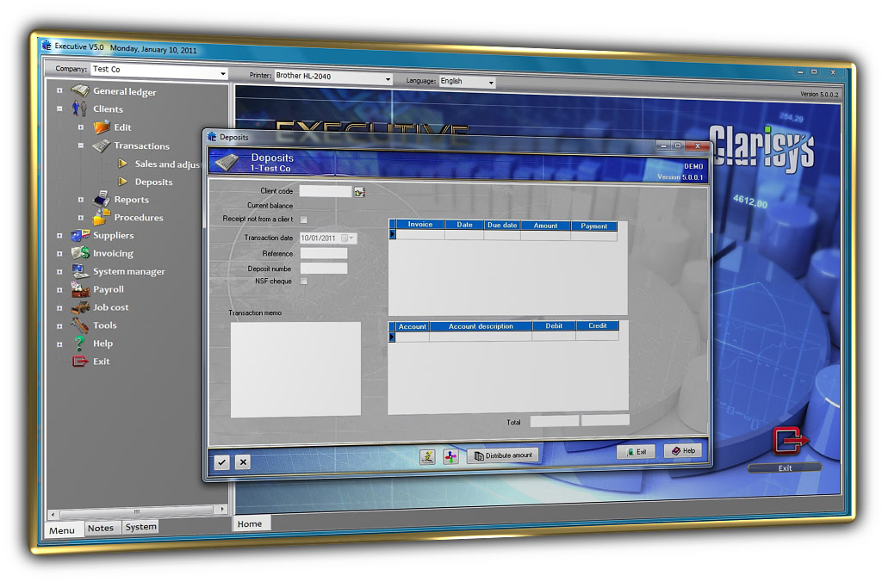Click the left panel scrollbar's left arrow
882x588 pixels.
pos(53,514)
